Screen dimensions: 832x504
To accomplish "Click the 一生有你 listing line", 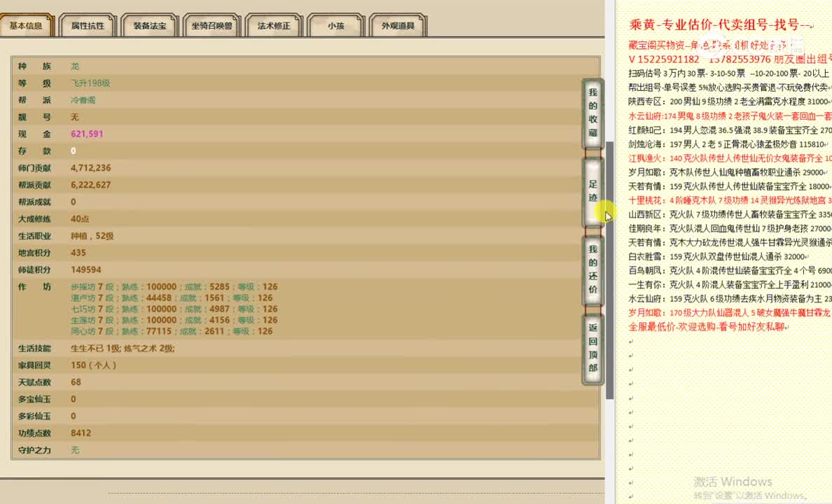I will coord(730,285).
